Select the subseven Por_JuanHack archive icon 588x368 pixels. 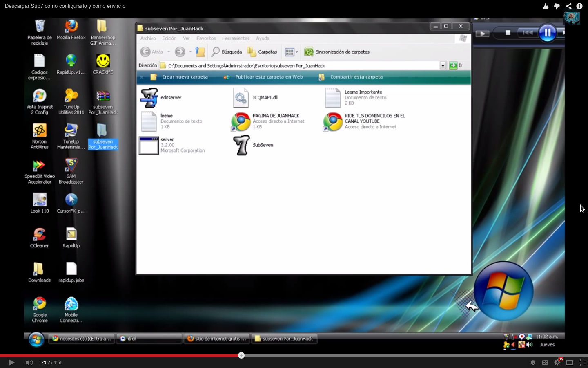pos(103,102)
